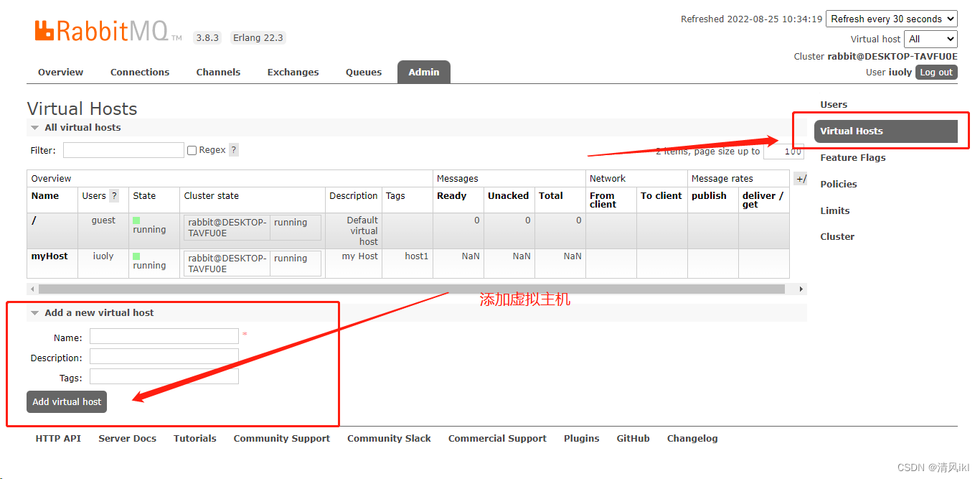
Task: Click horizontal scrollbar left arrow
Action: coord(32,289)
